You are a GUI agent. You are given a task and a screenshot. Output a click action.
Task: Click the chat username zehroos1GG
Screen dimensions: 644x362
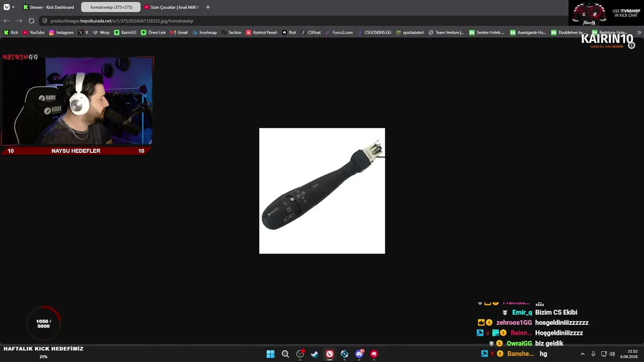pos(514,323)
